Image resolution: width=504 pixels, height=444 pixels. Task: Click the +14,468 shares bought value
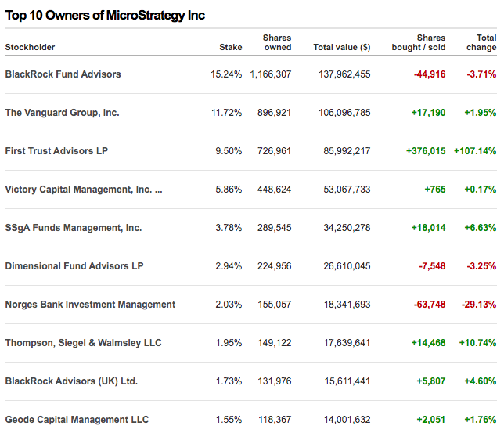pos(428,343)
